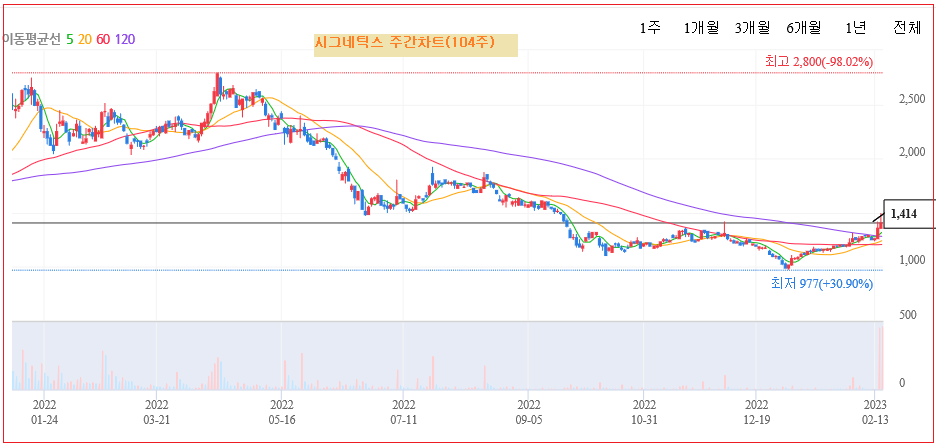Show the 전체 chart range
Image resolution: width=936 pixels, height=446 pixels.
(x=907, y=27)
